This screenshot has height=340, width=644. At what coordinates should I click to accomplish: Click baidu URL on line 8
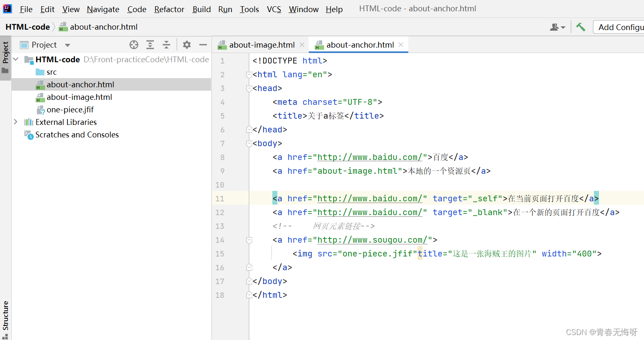[x=370, y=157]
